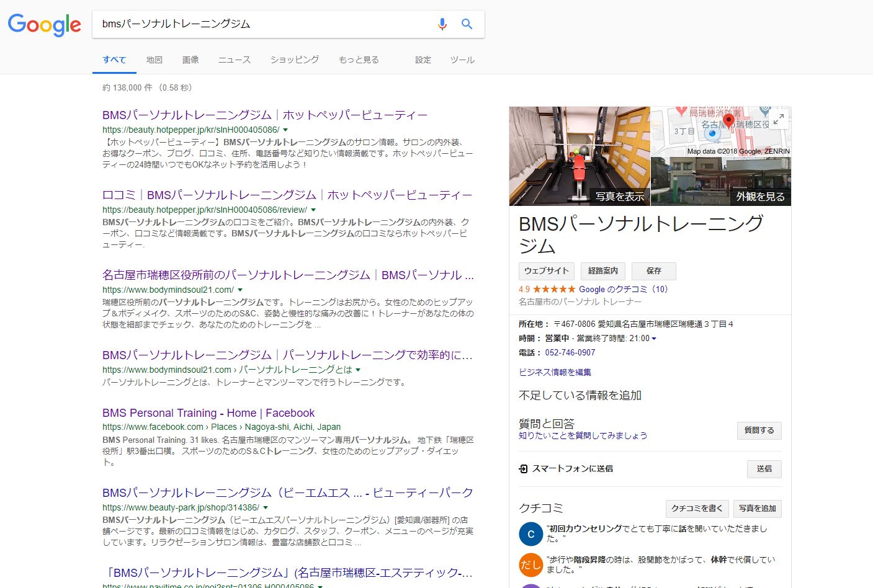Open the ツール search tools

pos(462,60)
